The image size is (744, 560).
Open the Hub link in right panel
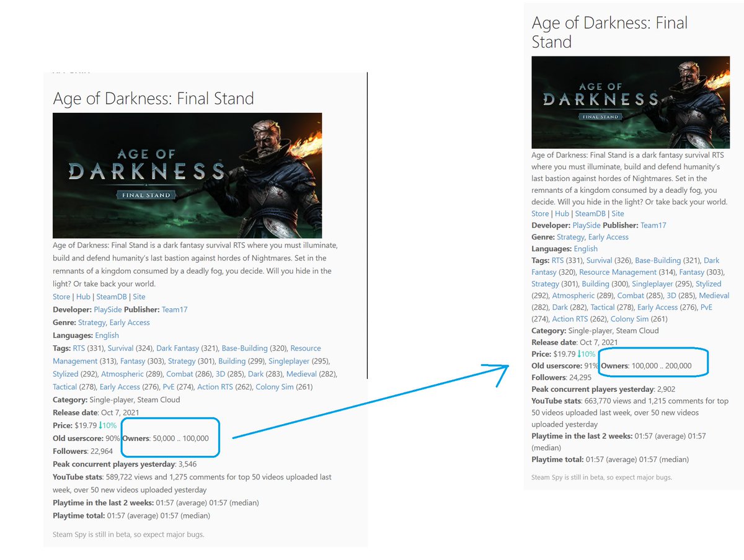[562, 213]
